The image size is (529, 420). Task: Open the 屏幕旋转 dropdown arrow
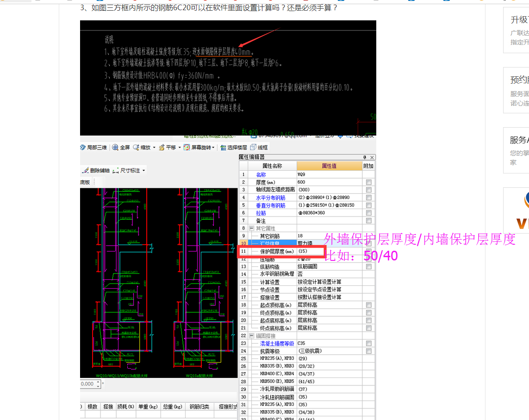(x=213, y=147)
